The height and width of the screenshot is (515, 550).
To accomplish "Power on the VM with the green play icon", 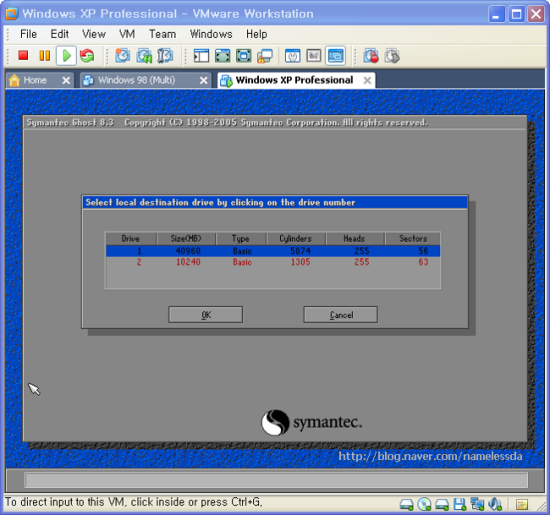I will pos(66,55).
